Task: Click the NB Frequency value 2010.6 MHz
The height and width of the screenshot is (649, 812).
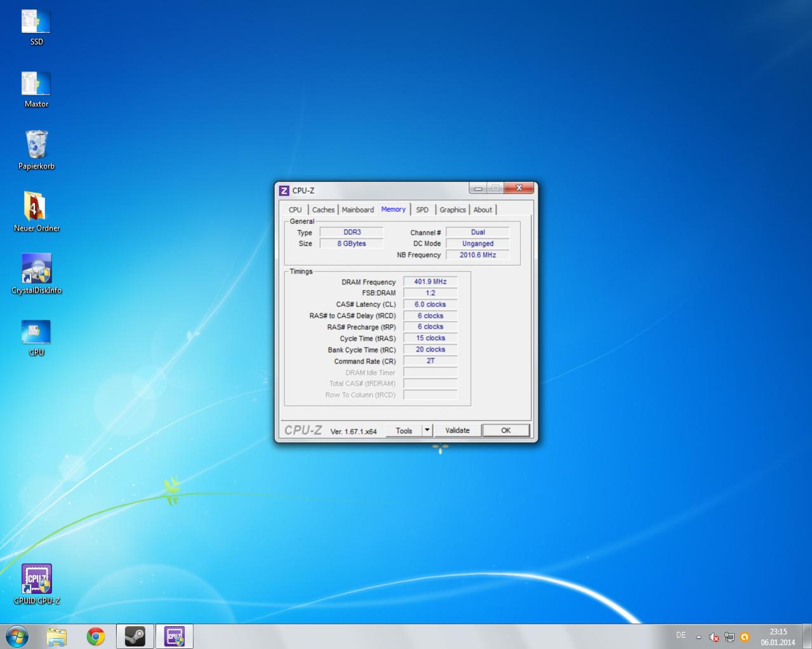Action: coord(477,255)
